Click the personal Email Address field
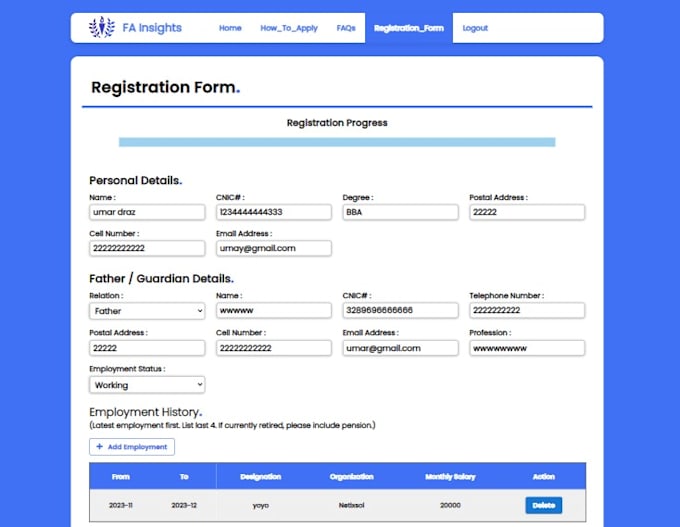 coord(273,248)
